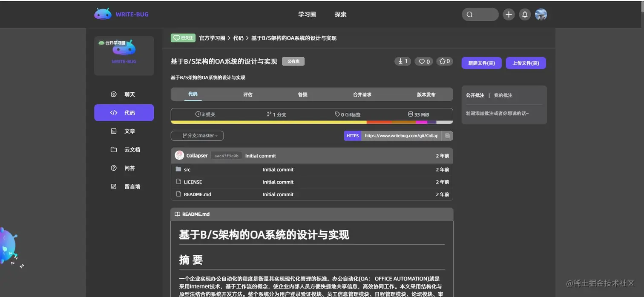Select the 我的批注 annotations tab
Image resolution: width=644 pixels, height=297 pixels.
pos(503,95)
